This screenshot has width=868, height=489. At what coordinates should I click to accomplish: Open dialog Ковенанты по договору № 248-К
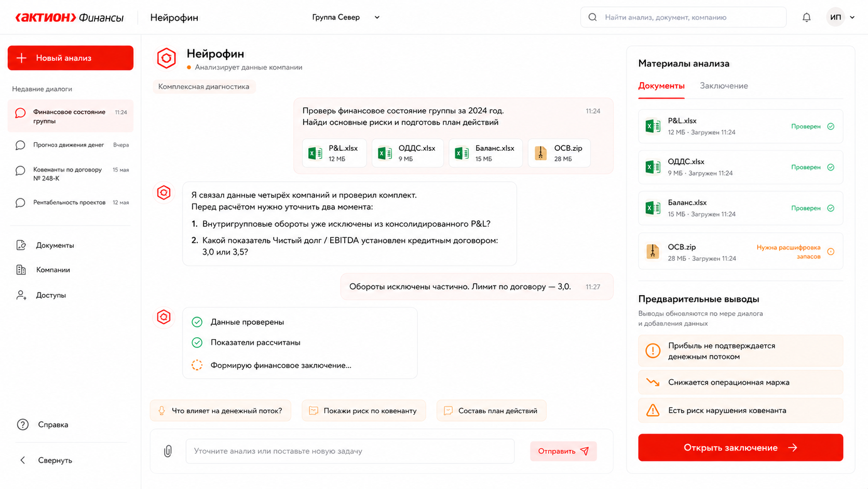tap(71, 174)
